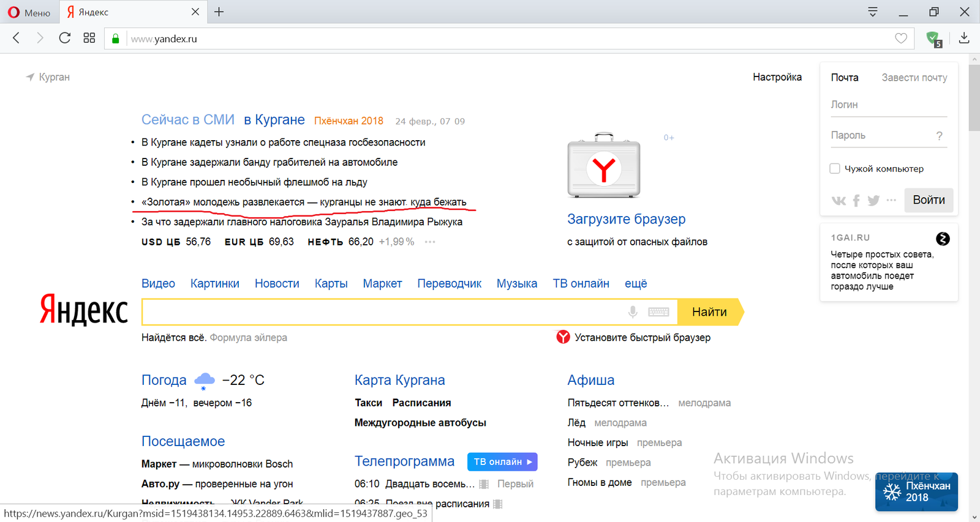The height and width of the screenshot is (522, 980).
Task: Click the Курган location arrow icon
Action: (x=30, y=77)
